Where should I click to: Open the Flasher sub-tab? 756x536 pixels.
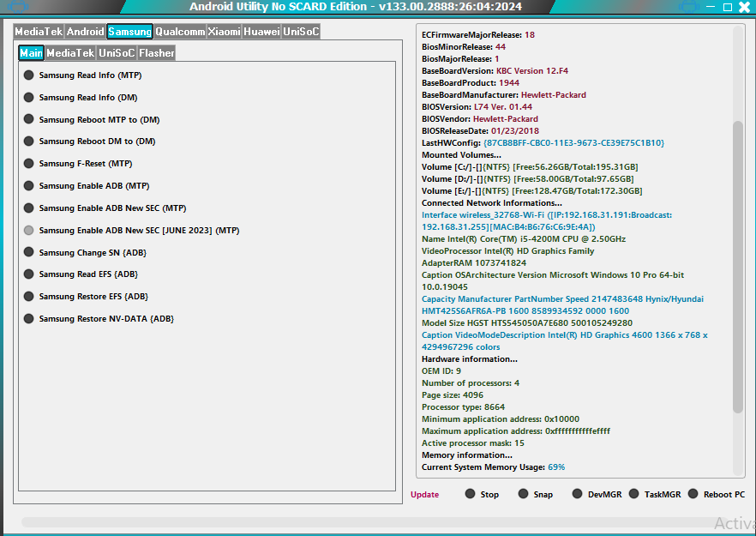(x=157, y=53)
